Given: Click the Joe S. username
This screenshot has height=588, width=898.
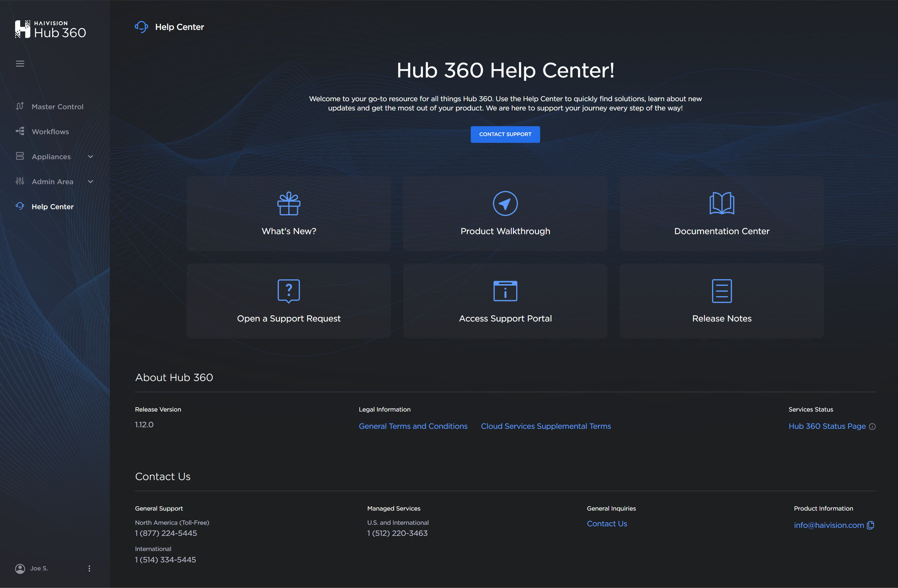Looking at the screenshot, I should [x=39, y=568].
